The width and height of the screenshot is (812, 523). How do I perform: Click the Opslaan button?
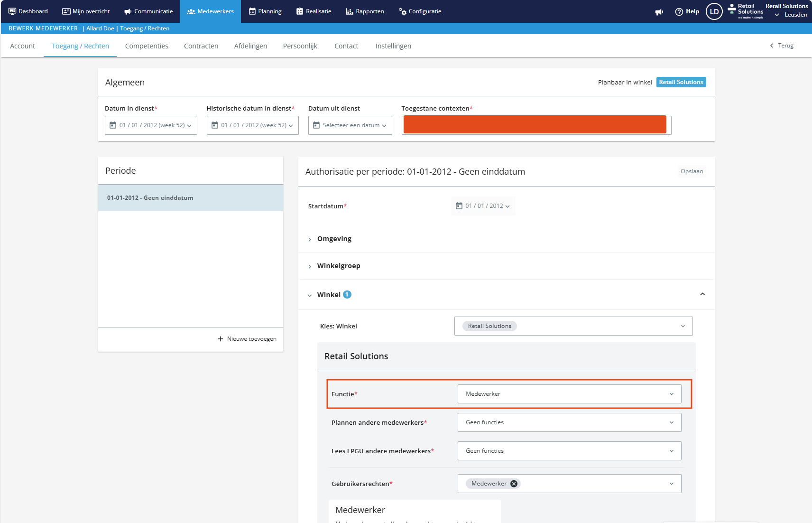(x=692, y=171)
